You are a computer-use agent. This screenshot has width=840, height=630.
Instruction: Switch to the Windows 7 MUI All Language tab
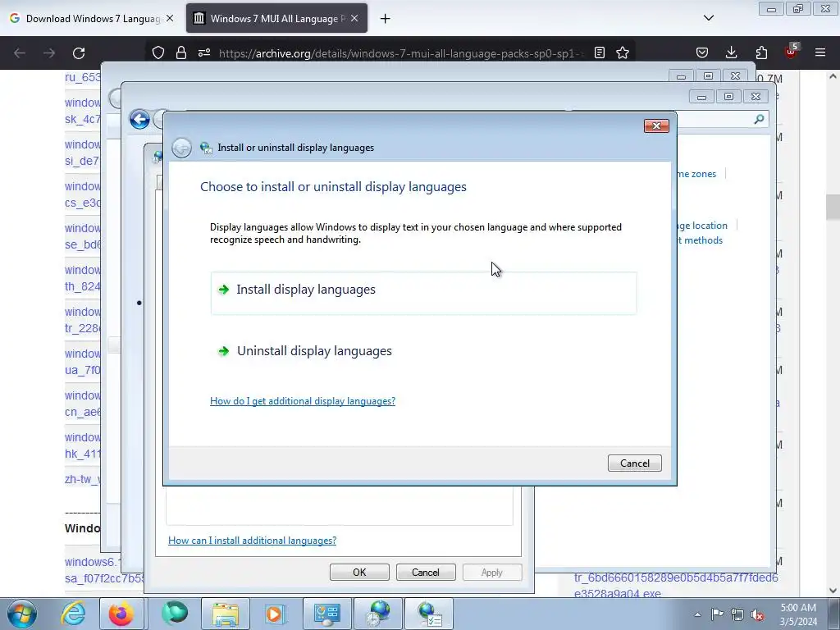[x=276, y=18]
